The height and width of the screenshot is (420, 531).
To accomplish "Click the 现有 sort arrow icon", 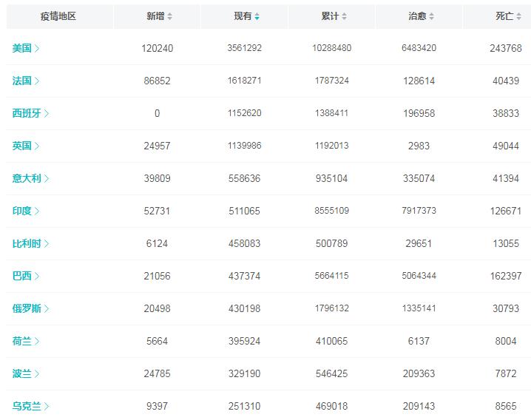I will click(x=257, y=16).
